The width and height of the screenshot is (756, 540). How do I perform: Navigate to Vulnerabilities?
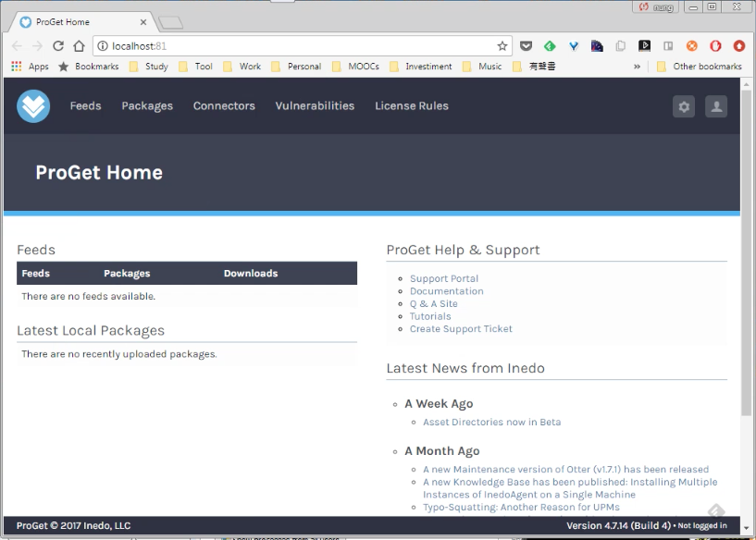tap(315, 106)
